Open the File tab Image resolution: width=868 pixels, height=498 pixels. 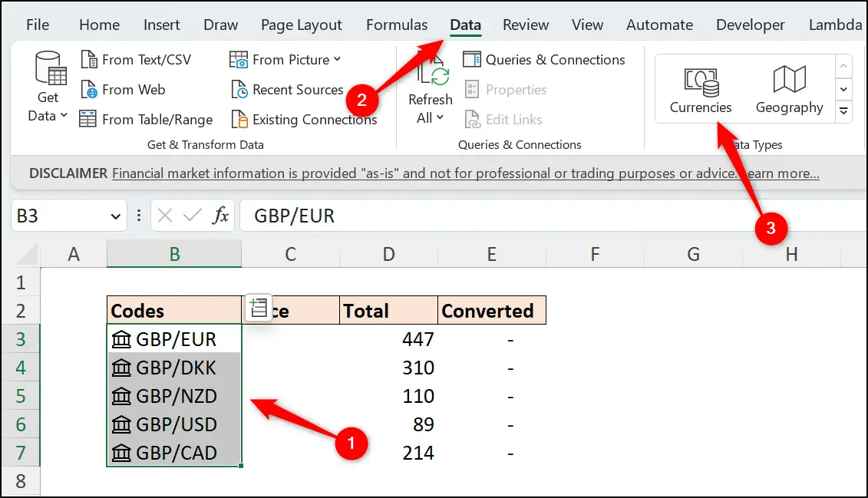pos(38,25)
